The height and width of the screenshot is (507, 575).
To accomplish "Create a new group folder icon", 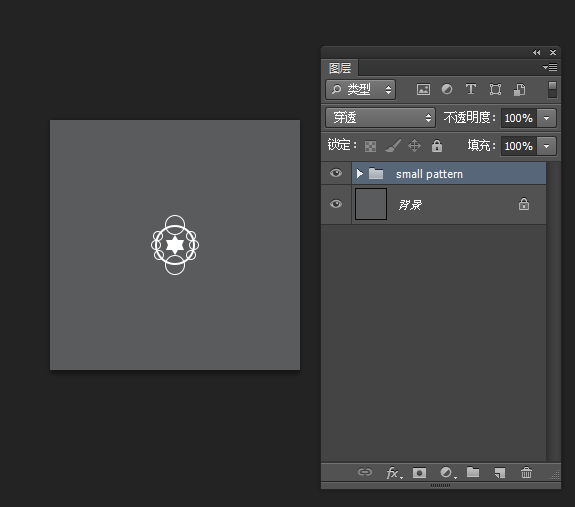I will [473, 472].
